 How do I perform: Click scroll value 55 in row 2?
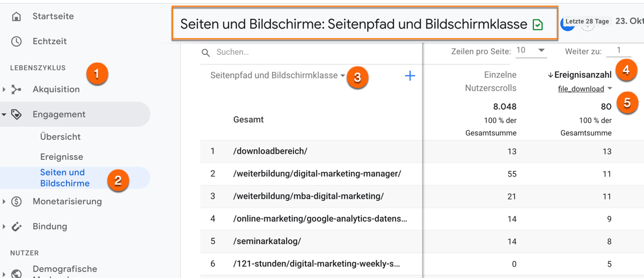pos(512,174)
